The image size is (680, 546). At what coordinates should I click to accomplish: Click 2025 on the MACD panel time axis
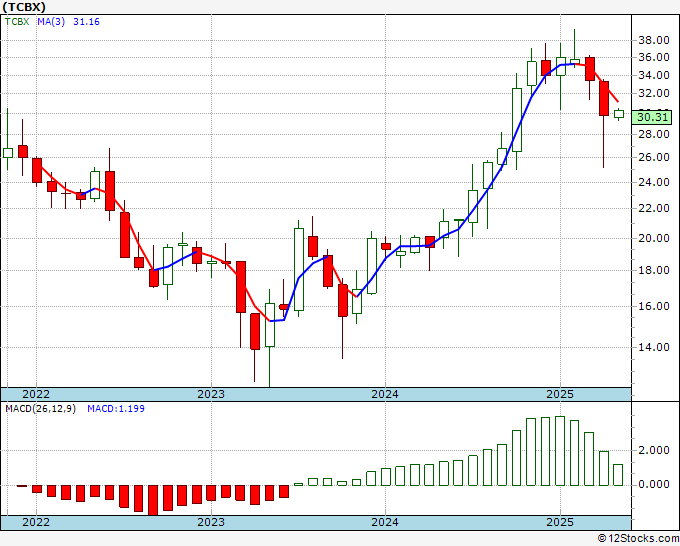pyautogui.click(x=560, y=522)
